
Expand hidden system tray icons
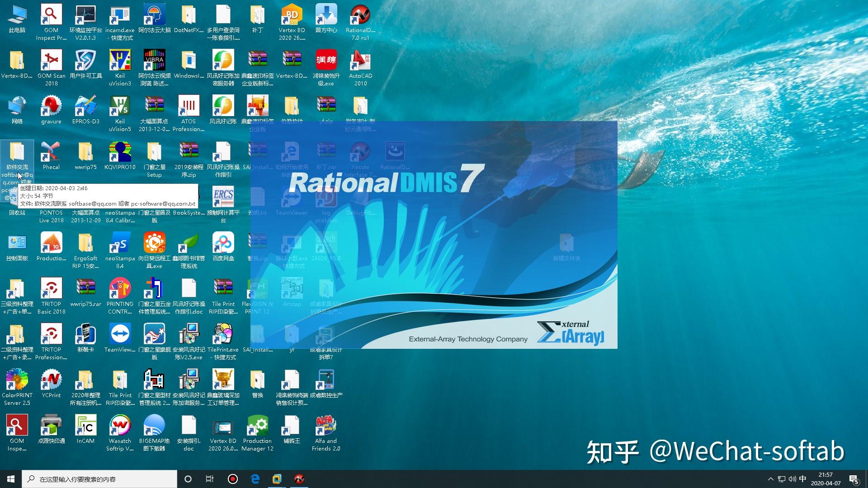coord(770,479)
